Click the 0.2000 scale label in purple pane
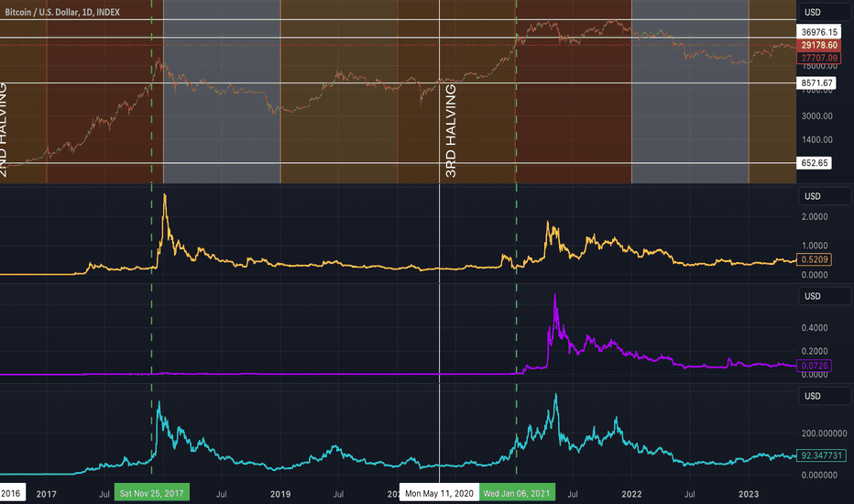Screen dimensions: 854x504 click(x=815, y=352)
